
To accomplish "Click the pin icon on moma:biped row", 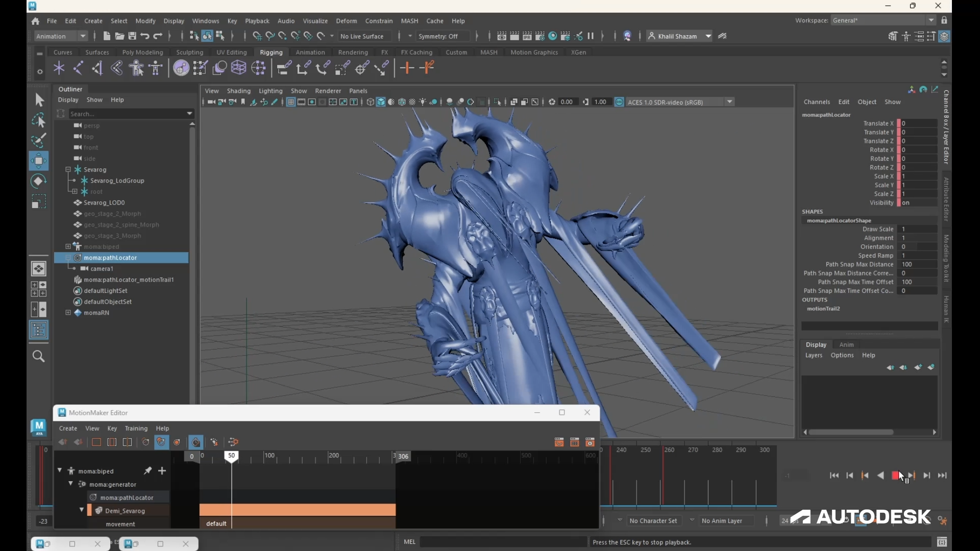I will pyautogui.click(x=148, y=471).
